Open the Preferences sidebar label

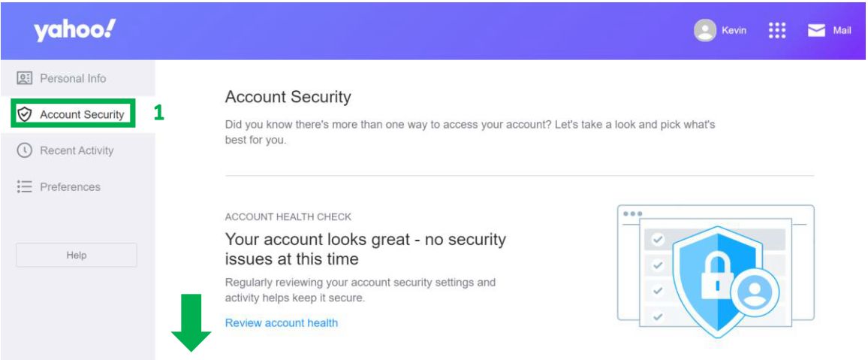[70, 186]
